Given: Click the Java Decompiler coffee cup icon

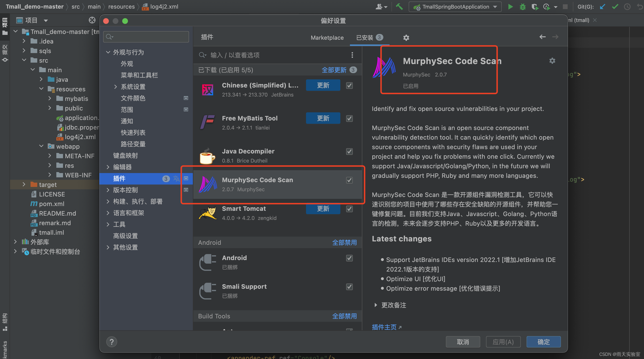Looking at the screenshot, I should (x=207, y=156).
